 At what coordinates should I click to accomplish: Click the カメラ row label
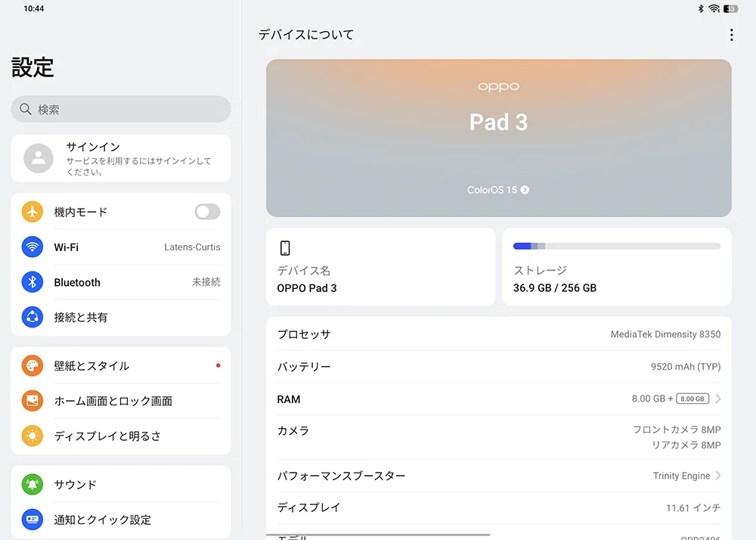(293, 430)
